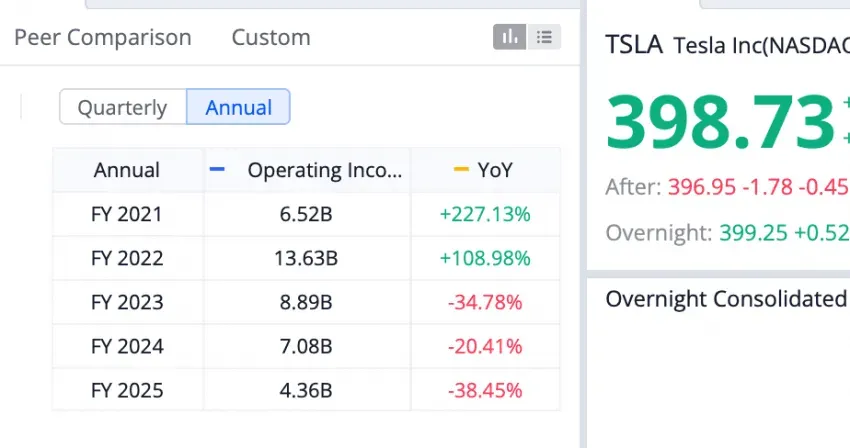Click the 8.89B operating income value

pyautogui.click(x=306, y=302)
